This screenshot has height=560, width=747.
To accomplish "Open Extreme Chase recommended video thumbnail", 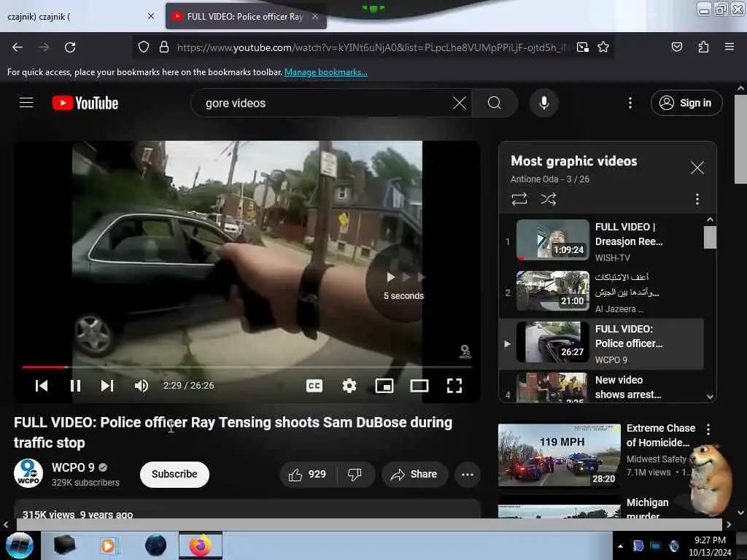I will pos(560,455).
